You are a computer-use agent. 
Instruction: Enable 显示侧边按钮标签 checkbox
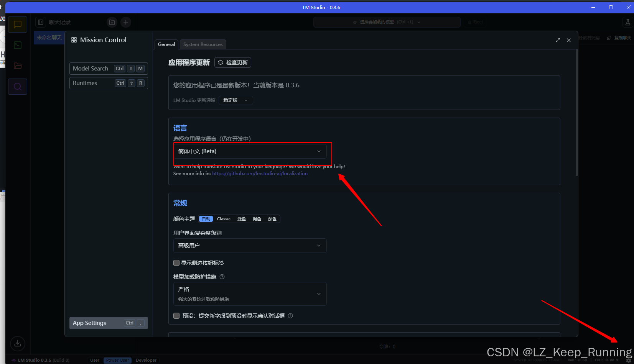tap(176, 263)
